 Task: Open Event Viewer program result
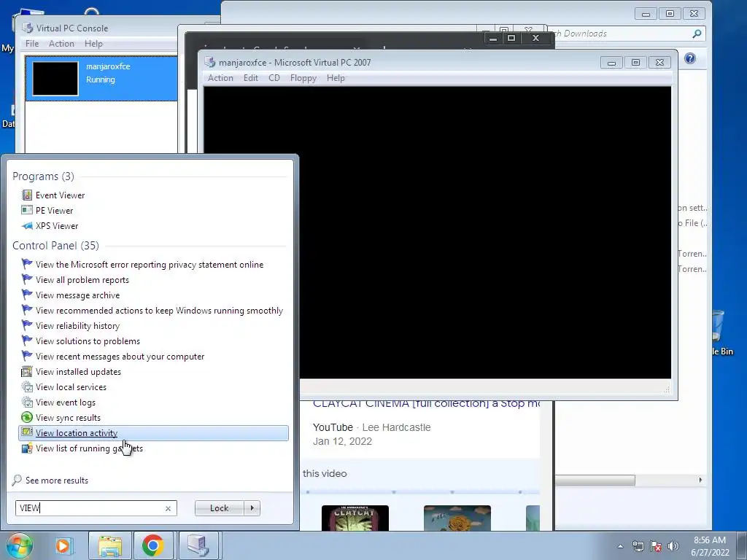tap(60, 195)
